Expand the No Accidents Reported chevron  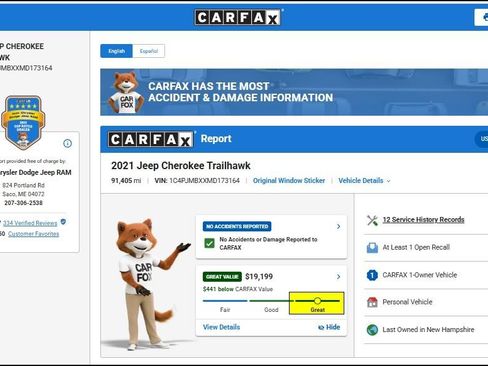pos(338,227)
